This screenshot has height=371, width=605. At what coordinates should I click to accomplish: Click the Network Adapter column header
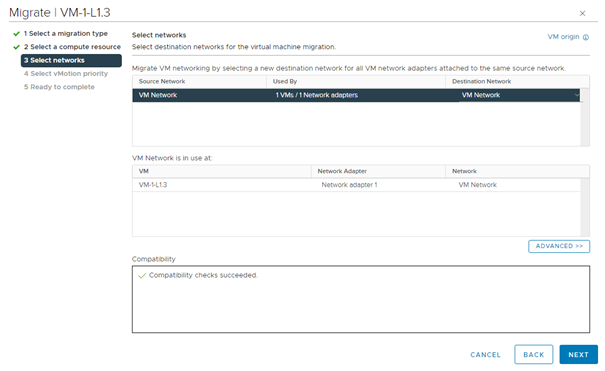click(378, 171)
